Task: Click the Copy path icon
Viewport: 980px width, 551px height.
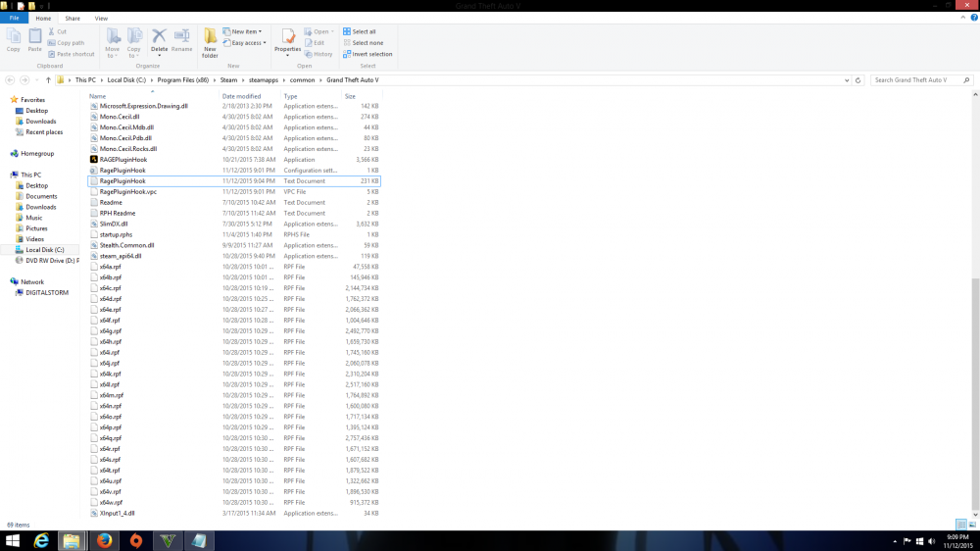Action: [x=51, y=42]
